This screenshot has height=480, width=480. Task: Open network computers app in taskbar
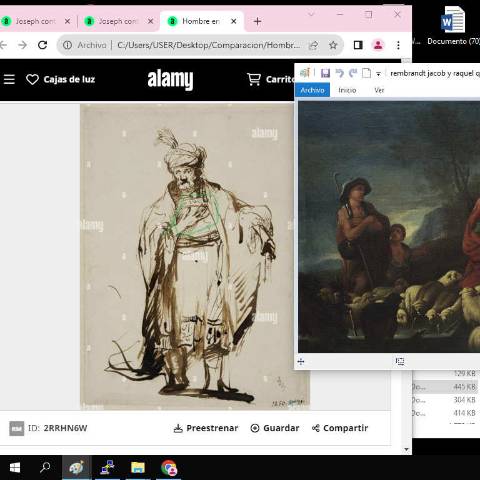[107, 468]
